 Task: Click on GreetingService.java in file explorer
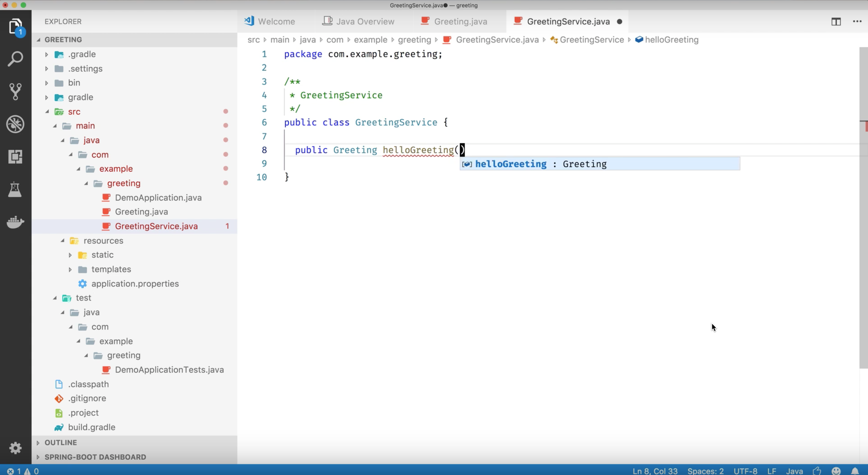point(156,226)
